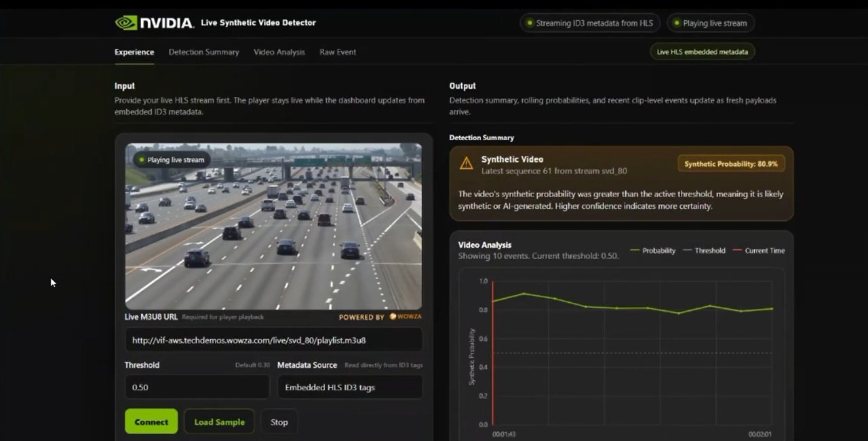868x441 pixels.
Task: Click the yellow warning triangle icon
Action: click(467, 163)
